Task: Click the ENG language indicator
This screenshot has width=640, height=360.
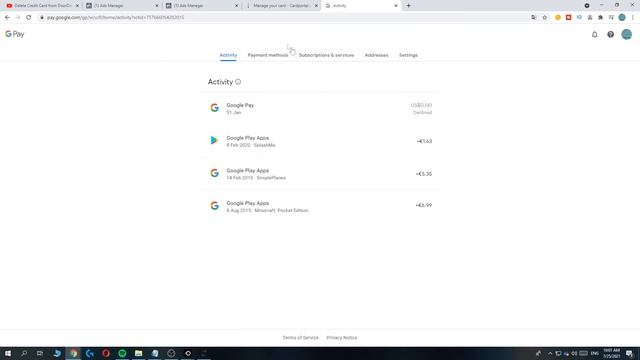Action: (x=595, y=353)
